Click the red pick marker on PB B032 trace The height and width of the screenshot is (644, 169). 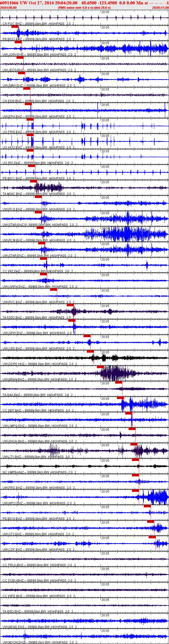15,26
